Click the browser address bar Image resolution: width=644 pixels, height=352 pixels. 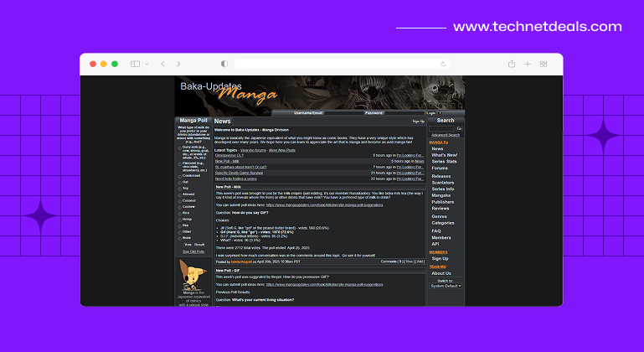[342, 64]
